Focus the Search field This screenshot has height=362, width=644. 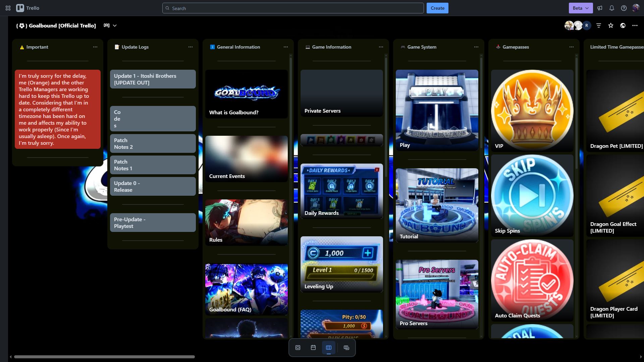(293, 8)
